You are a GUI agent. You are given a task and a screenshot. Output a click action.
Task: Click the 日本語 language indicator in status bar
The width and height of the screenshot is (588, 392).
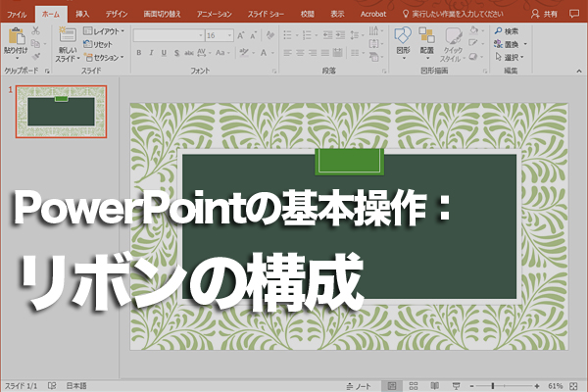pyautogui.click(x=76, y=386)
